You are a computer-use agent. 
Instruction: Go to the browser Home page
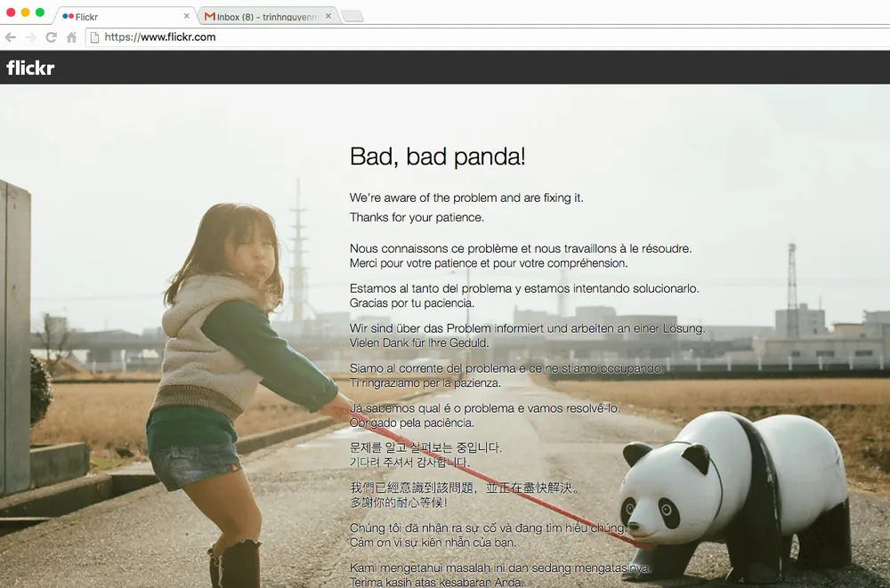(71, 37)
